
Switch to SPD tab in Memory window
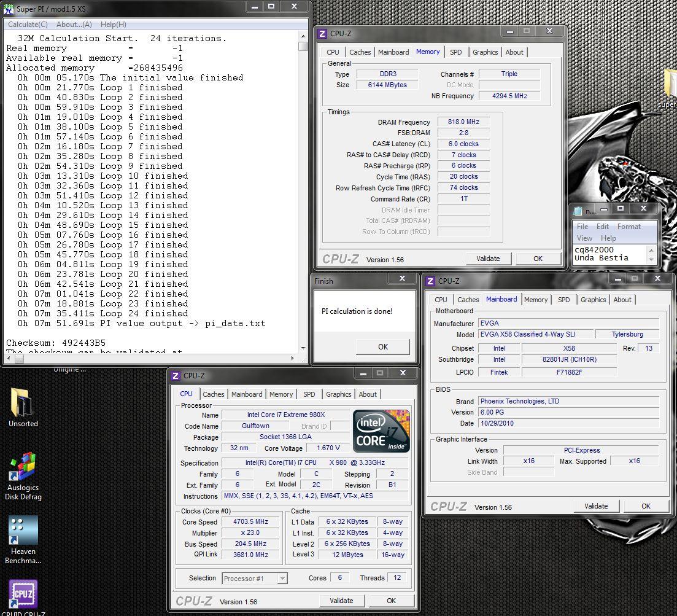[x=456, y=52]
